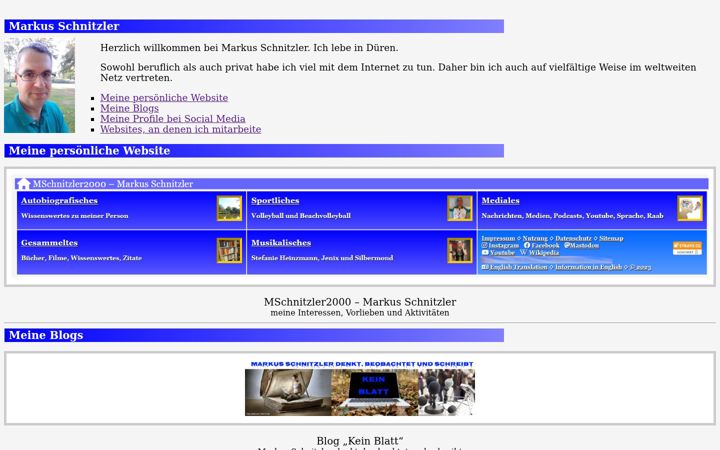
Task: Open the Gesammeltes bookshelf icon
Action: 229,251
